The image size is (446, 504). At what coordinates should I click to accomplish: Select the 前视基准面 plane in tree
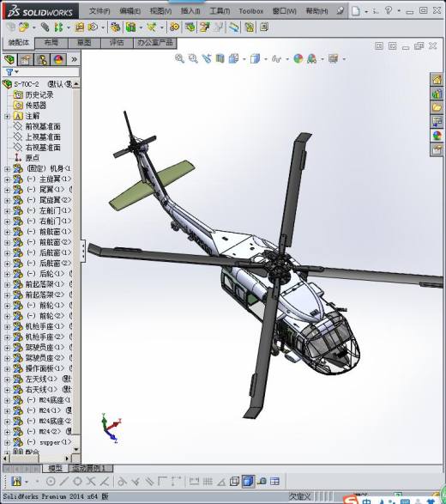(x=43, y=126)
